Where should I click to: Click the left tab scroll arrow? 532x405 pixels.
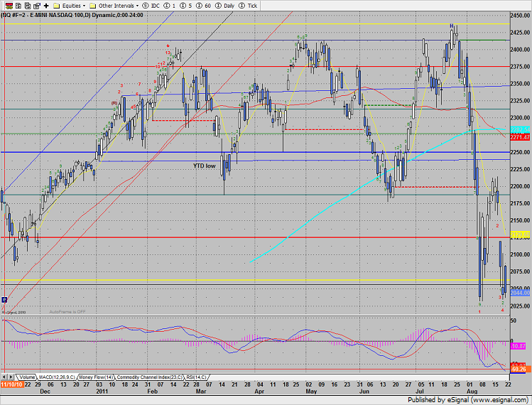point(4,377)
